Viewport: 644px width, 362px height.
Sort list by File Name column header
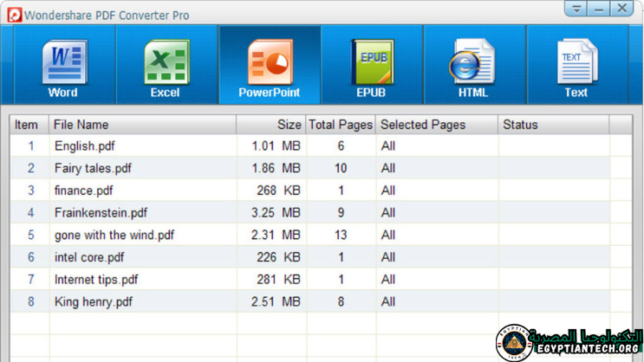[81, 125]
